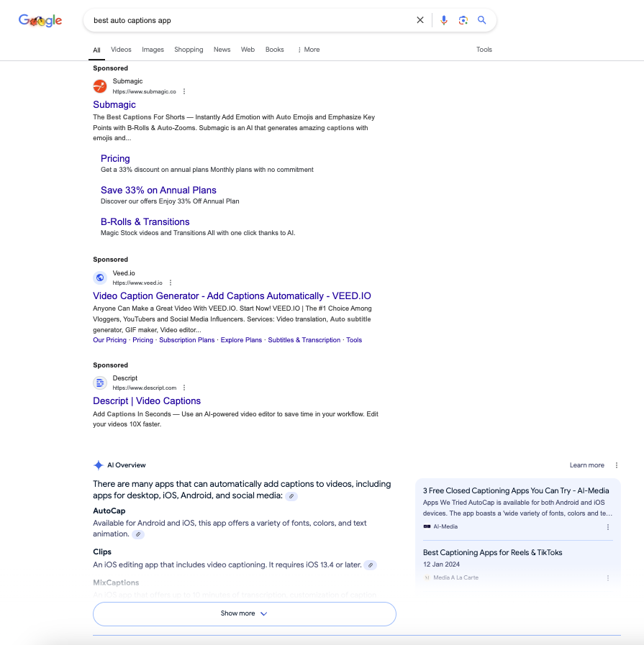Click the AI-Media source favicon

pyautogui.click(x=427, y=526)
